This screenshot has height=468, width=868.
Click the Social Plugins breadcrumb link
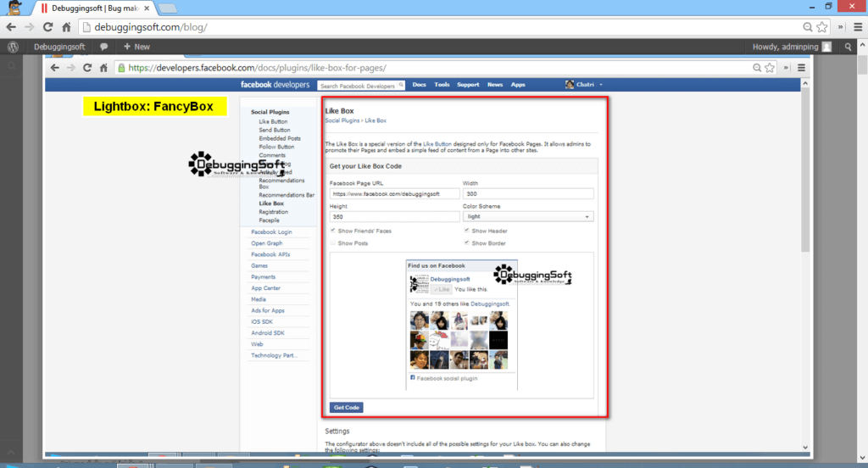click(342, 120)
